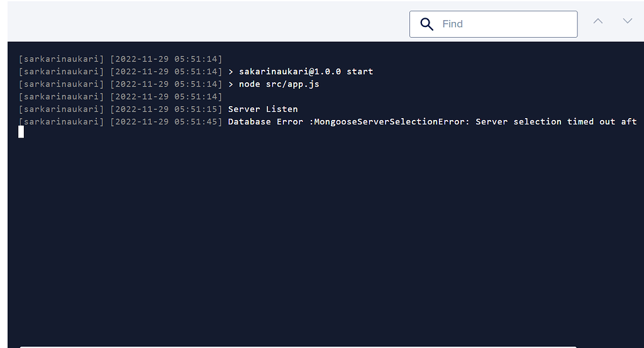Click the word 'start' in the npm line
644x348 pixels.
360,72
